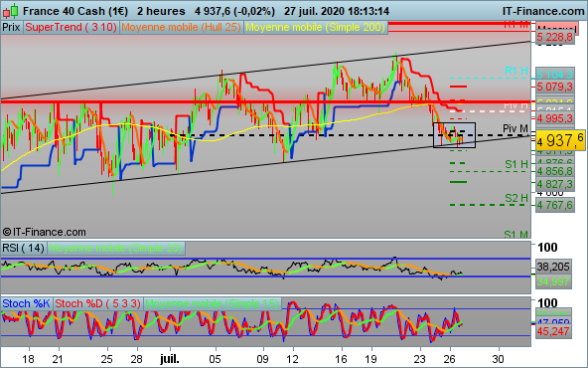Click the current price tag 4 937,6

click(x=560, y=140)
